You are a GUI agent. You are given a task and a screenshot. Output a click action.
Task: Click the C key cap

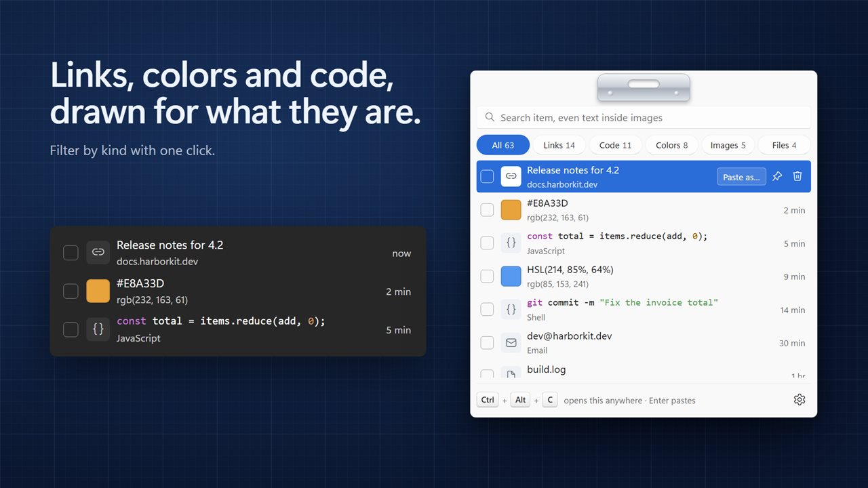pos(550,400)
